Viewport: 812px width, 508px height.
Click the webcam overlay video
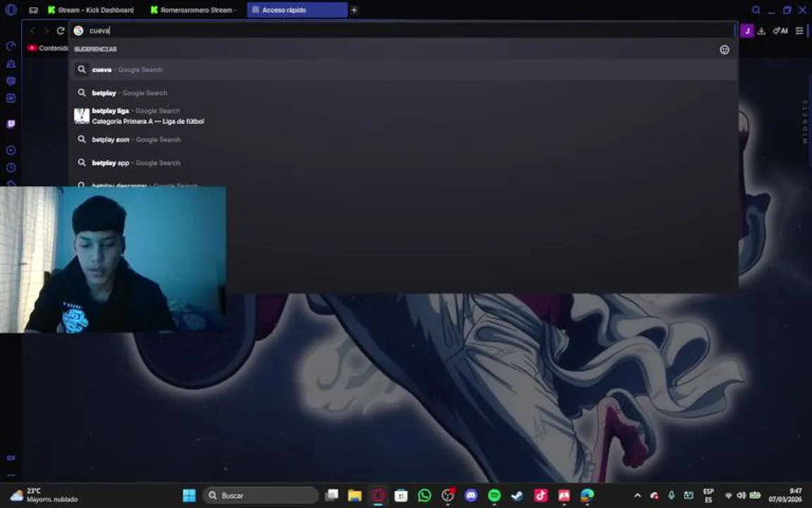click(113, 260)
